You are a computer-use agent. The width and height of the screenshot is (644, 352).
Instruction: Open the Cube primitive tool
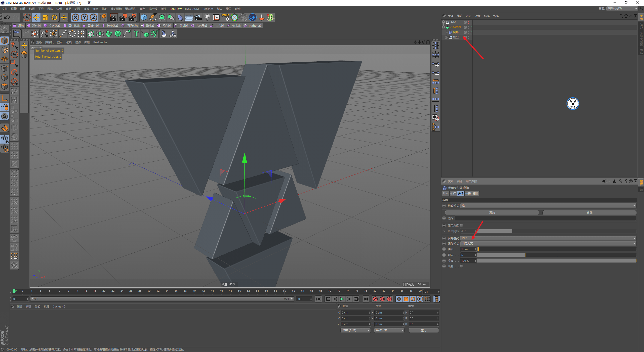(x=144, y=17)
